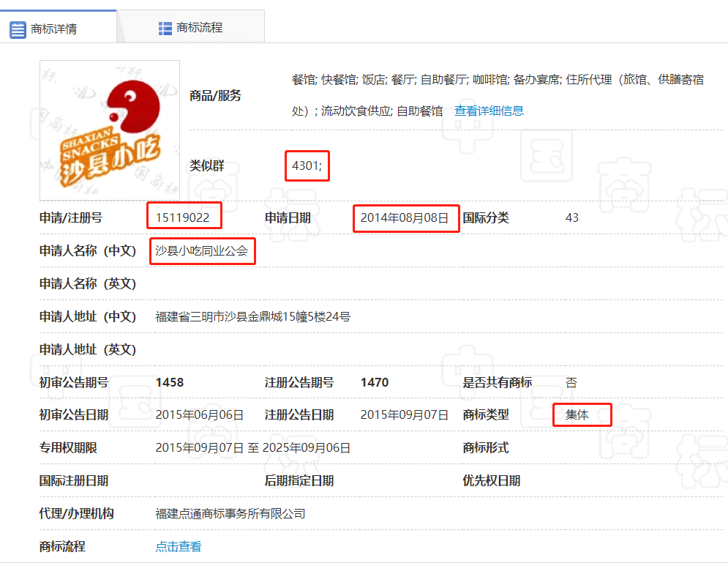
Task: Open the 沙县小吃 trademark logo image
Action: [110, 130]
